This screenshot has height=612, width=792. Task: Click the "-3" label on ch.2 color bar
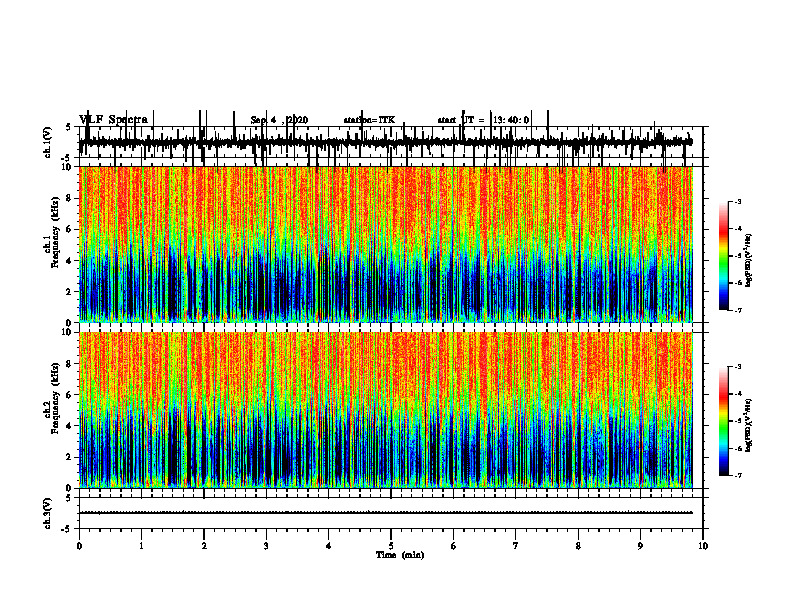[737, 367]
